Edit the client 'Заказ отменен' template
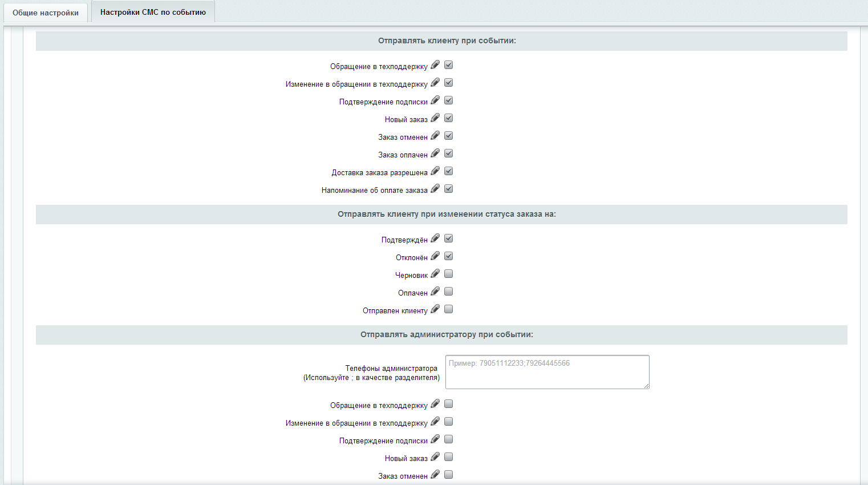This screenshot has width=868, height=485. point(435,136)
